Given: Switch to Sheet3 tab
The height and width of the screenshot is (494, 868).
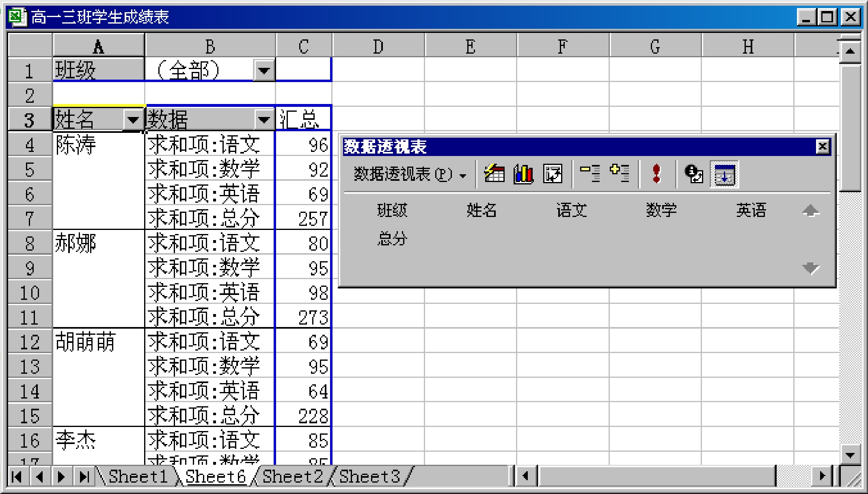Looking at the screenshot, I should point(369,476).
